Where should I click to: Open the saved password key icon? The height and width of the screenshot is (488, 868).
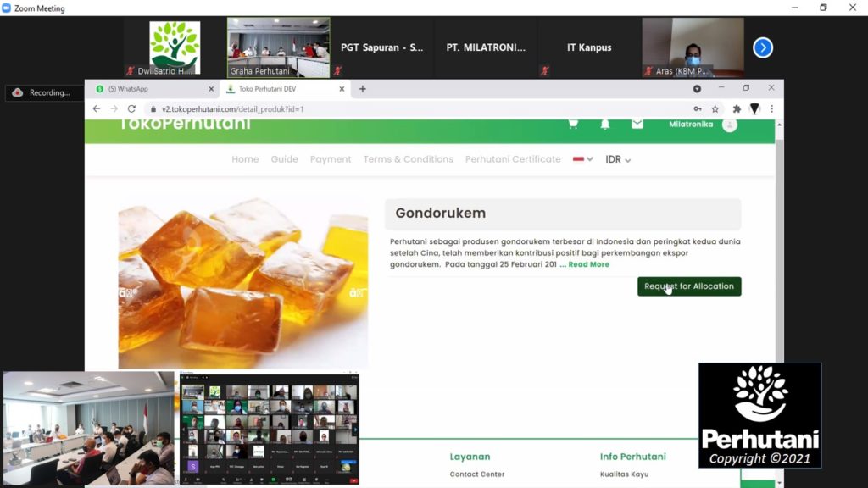click(x=698, y=109)
